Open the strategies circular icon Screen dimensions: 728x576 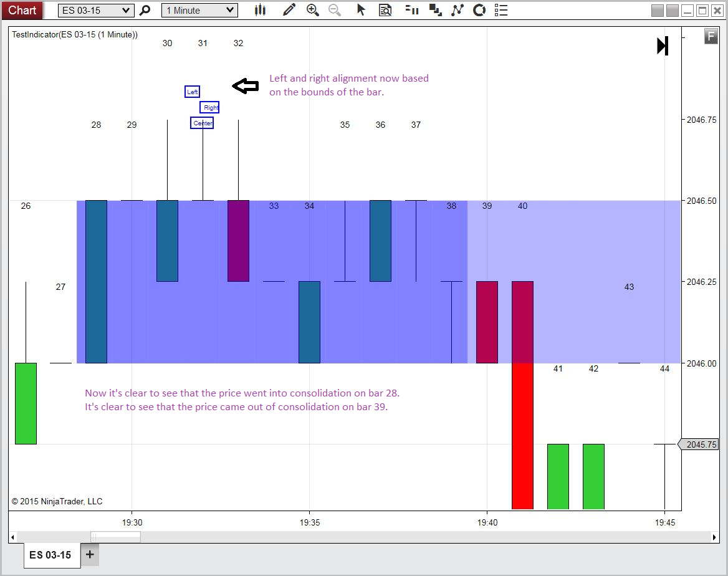coord(479,10)
